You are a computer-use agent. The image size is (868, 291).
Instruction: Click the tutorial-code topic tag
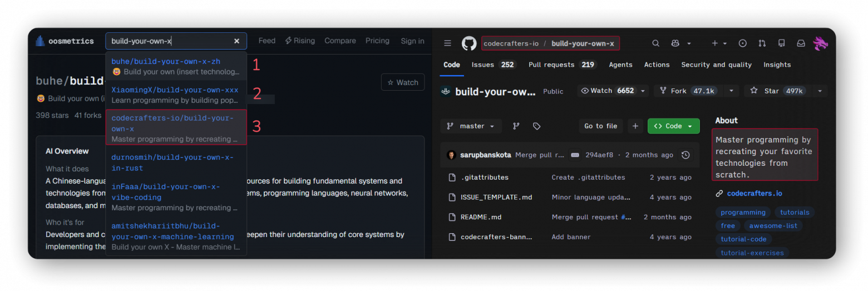[743, 239]
